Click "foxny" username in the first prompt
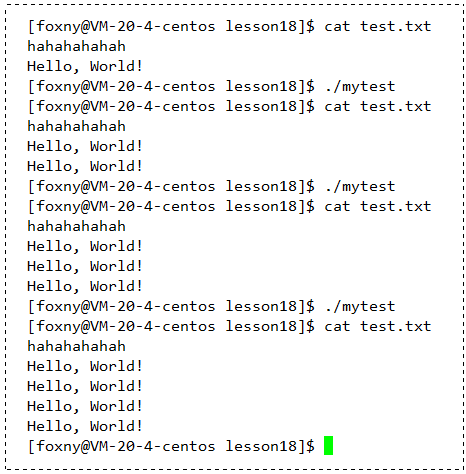Screen dimensions: 466x474 58,27
